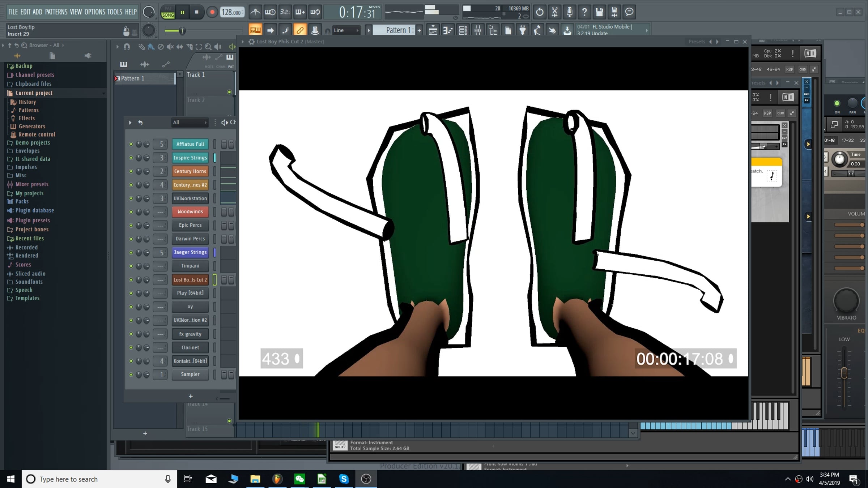Mute the Afflatus Full channel LED
This screenshot has width=868, height=488.
coord(131,144)
